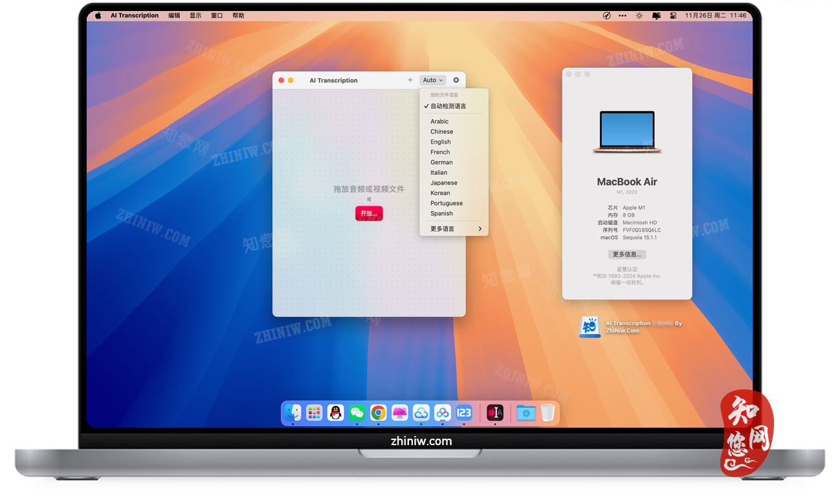Open the blue cloud app in Dock
Viewport: 840px width, 504px height.
[x=421, y=413]
